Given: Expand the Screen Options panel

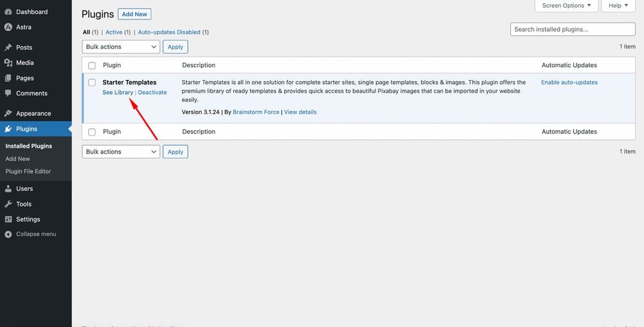Looking at the screenshot, I should coord(566,6).
